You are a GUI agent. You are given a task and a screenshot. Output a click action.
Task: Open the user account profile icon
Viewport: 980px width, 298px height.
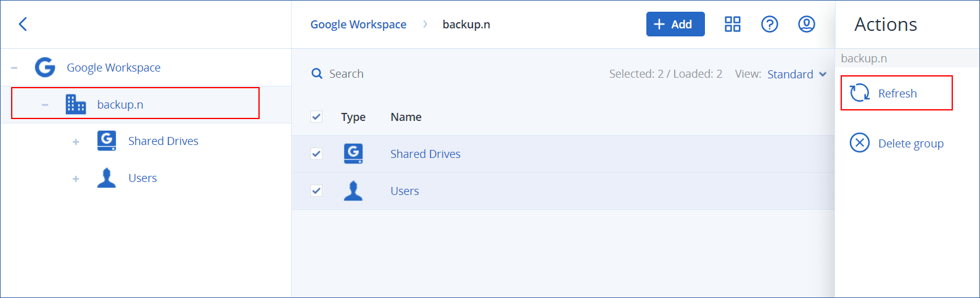coord(806,24)
